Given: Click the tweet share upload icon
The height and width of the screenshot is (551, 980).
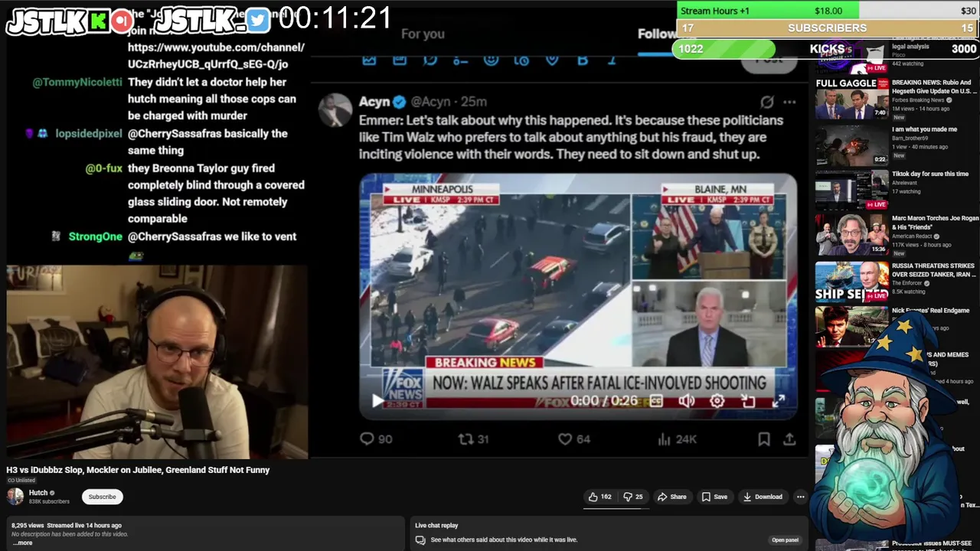Looking at the screenshot, I should [x=789, y=439].
